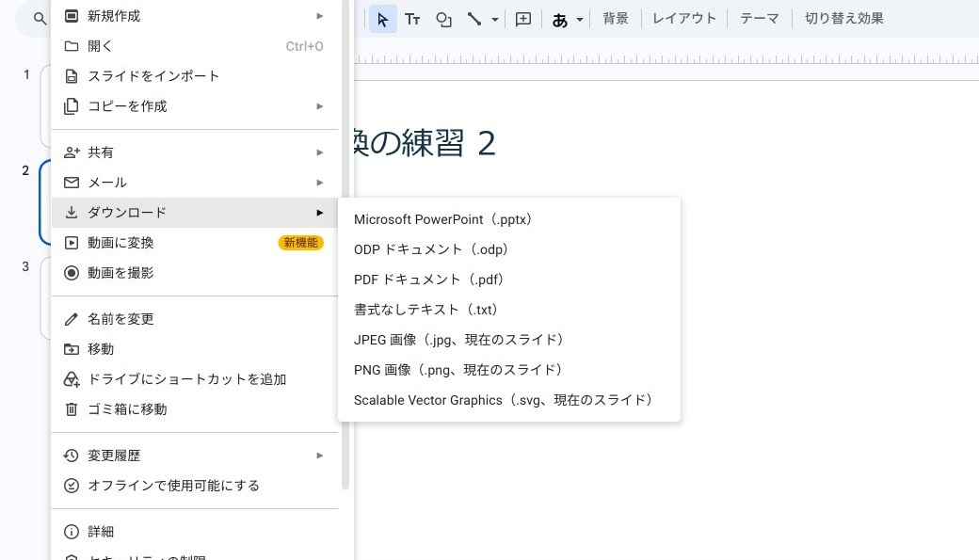Click the 変更履歴 history clock icon
979x560 pixels.
pos(72,456)
